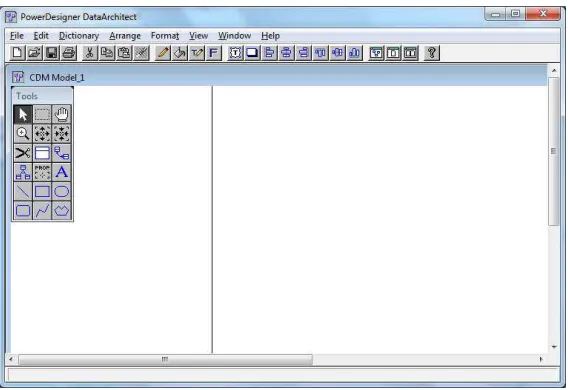The width and height of the screenshot is (568, 390).
Task: Open the Format menu
Action: (x=165, y=36)
